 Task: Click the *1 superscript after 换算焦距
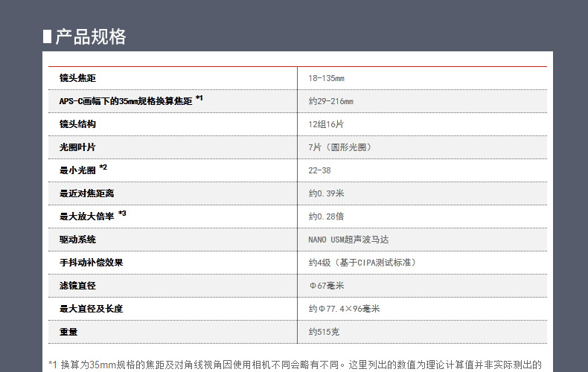pos(199,98)
